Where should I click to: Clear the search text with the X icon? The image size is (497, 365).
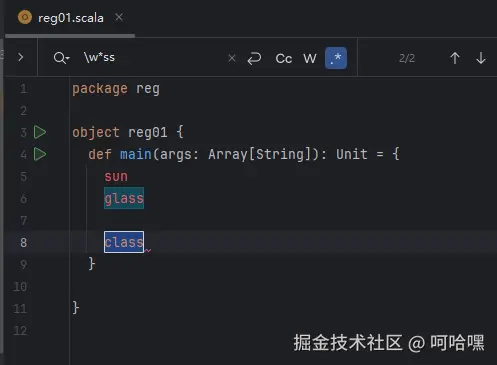click(x=232, y=58)
